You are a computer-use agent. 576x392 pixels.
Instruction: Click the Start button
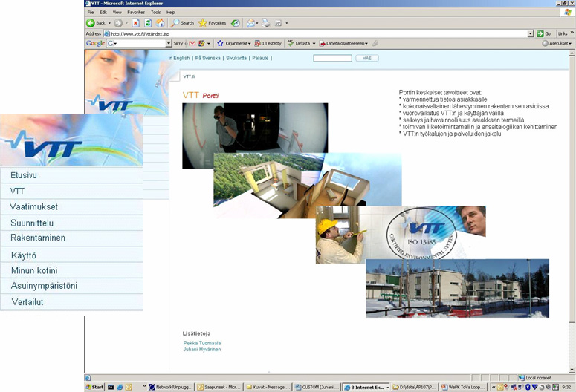click(x=95, y=387)
